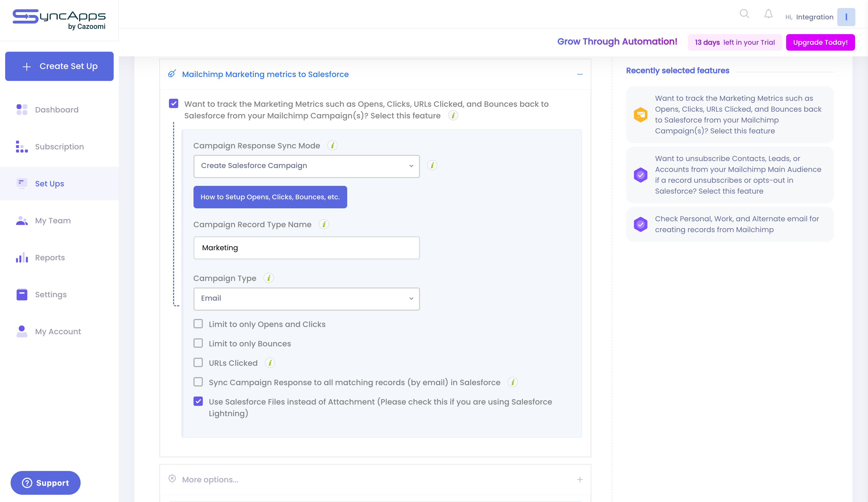Select recent feature Check Personal, Work, Alternate email
The height and width of the screenshot is (502, 868).
coord(730,224)
